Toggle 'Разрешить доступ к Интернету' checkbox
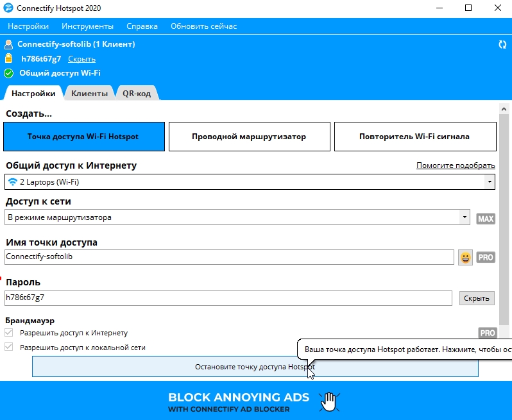Image resolution: width=512 pixels, height=420 pixels. 9,333
